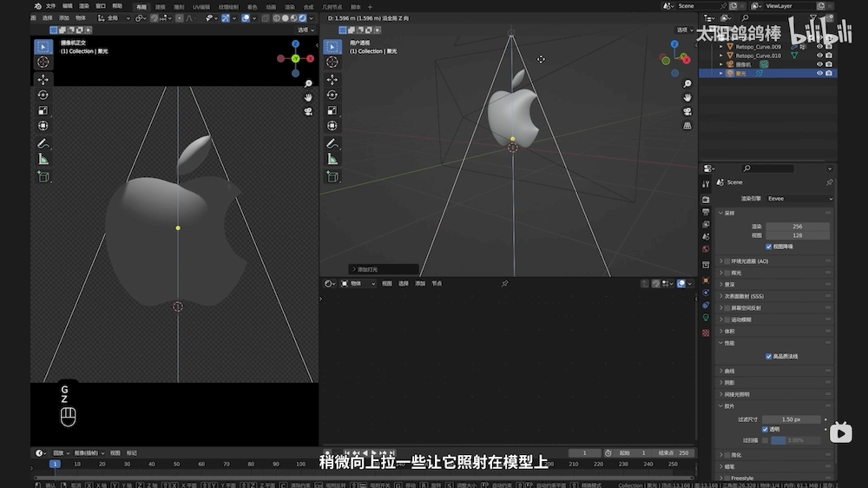Screen dimensions: 868x488
Task: Select the Cursor tool in the left viewport toolbar
Action: (43, 62)
